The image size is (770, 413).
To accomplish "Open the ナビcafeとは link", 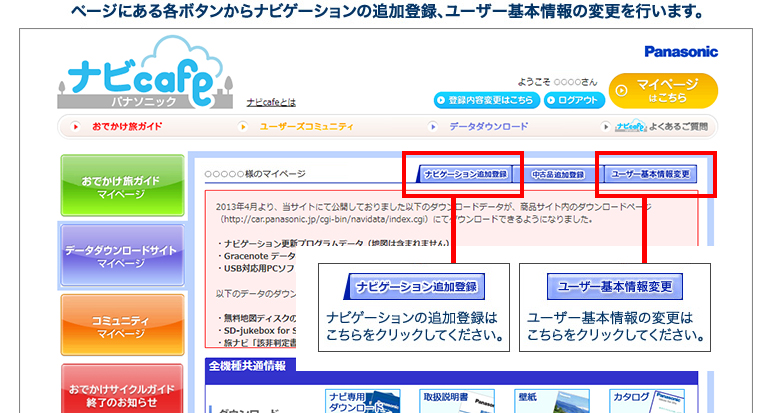I will tap(271, 102).
